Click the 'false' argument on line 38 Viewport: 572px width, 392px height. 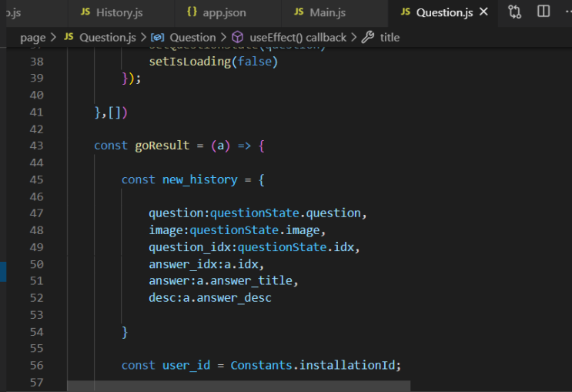coord(255,62)
